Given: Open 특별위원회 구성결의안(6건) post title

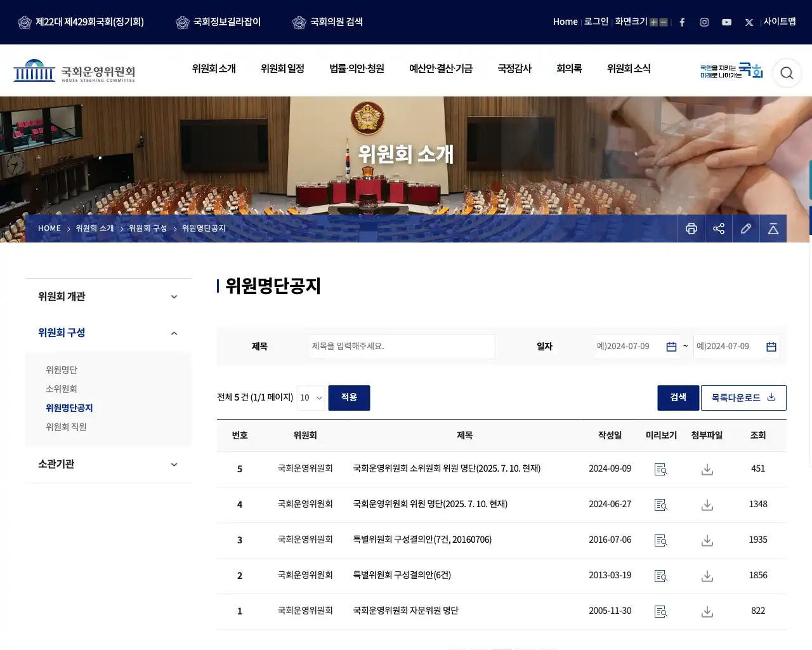Looking at the screenshot, I should [402, 576].
